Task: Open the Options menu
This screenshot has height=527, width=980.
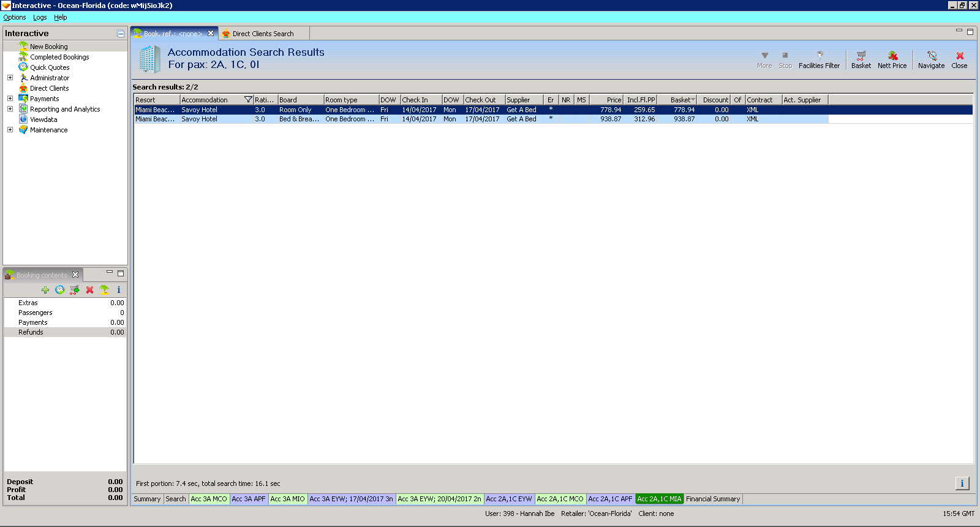Action: (x=15, y=18)
